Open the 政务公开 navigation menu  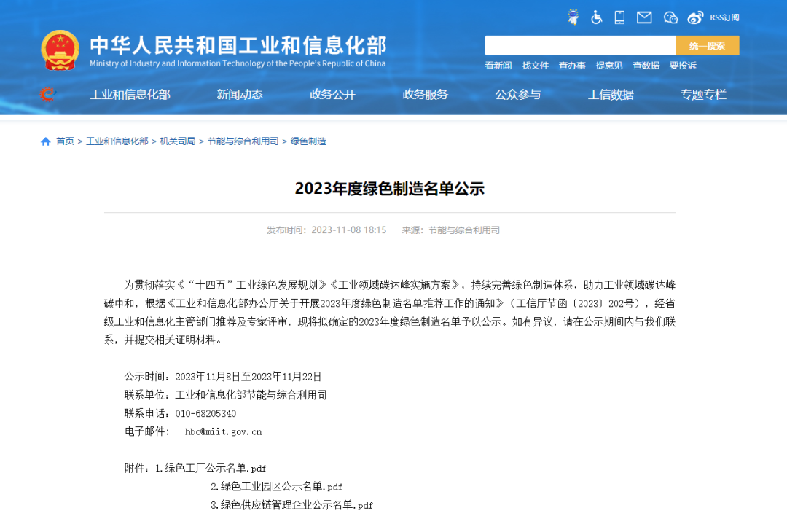332,94
